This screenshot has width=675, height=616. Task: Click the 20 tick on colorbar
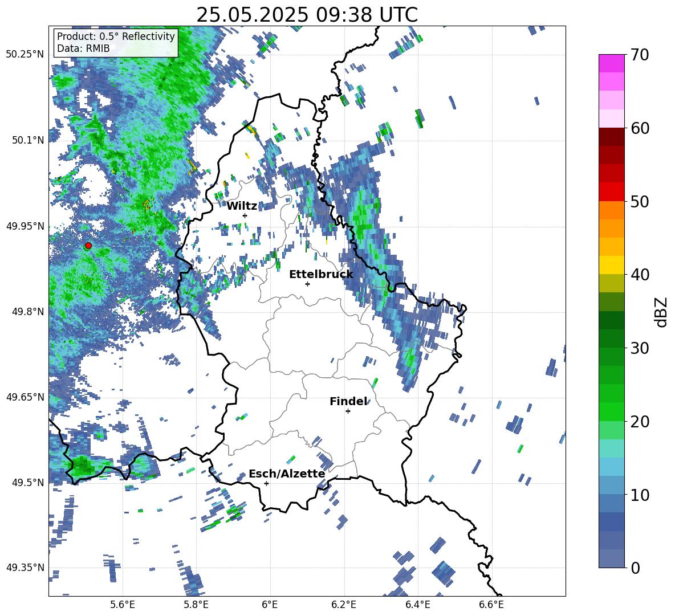(640, 421)
